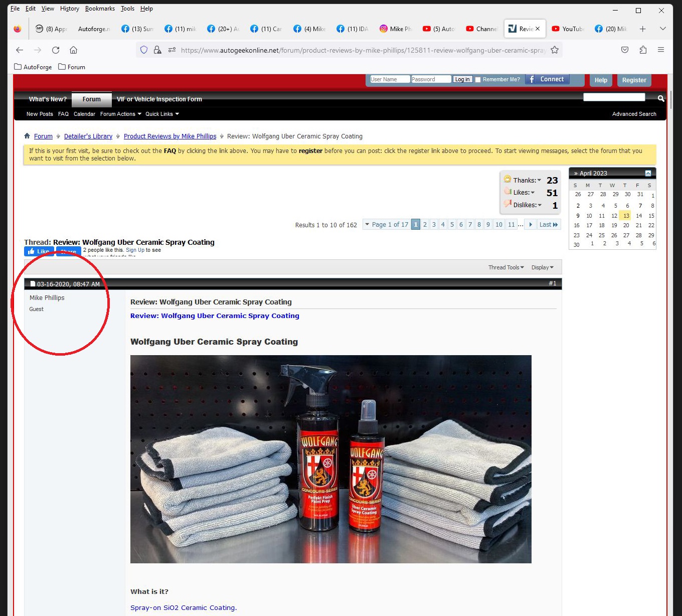Click the tracking protection shield icon

[x=144, y=50]
